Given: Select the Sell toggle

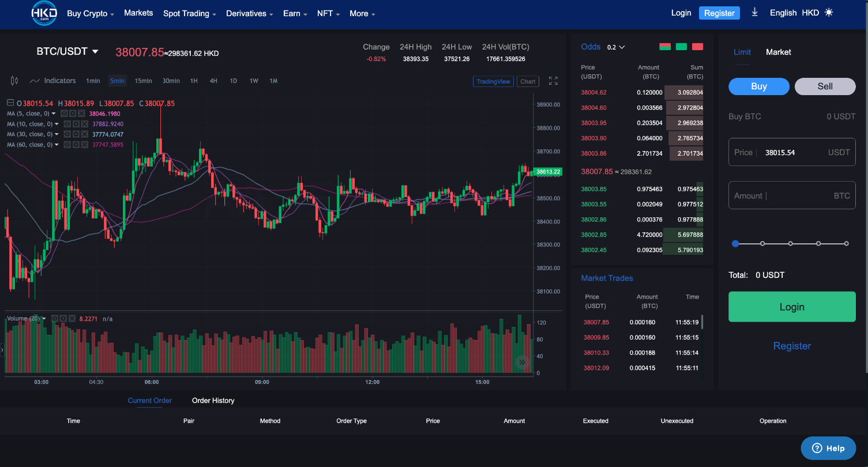Looking at the screenshot, I should (825, 86).
